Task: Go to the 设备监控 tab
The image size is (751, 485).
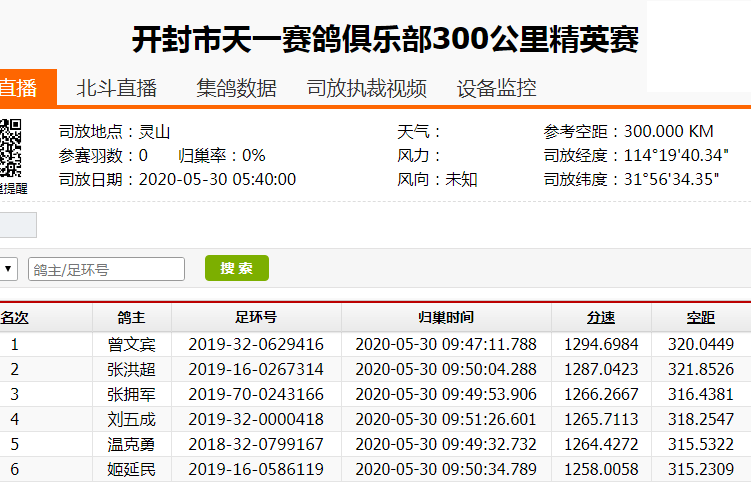Action: [496, 88]
